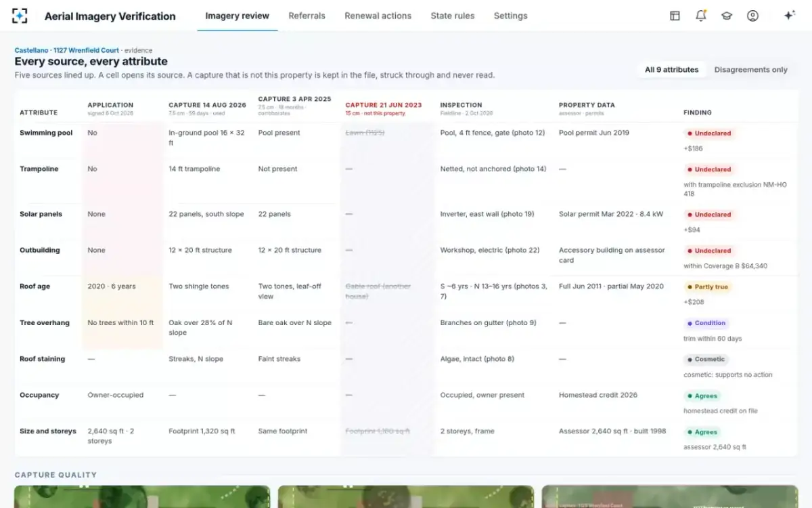812x508 pixels.
Task: Open the user account icon
Action: 752,16
